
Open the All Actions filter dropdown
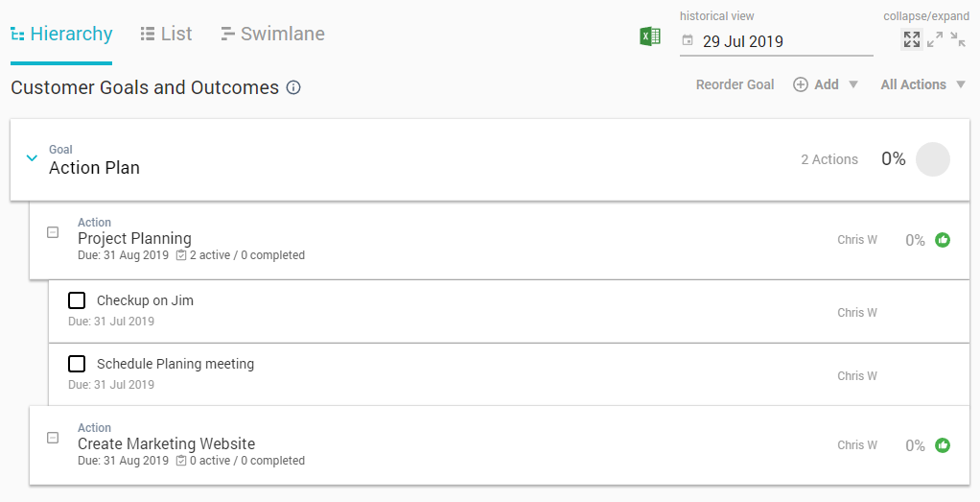pos(923,84)
